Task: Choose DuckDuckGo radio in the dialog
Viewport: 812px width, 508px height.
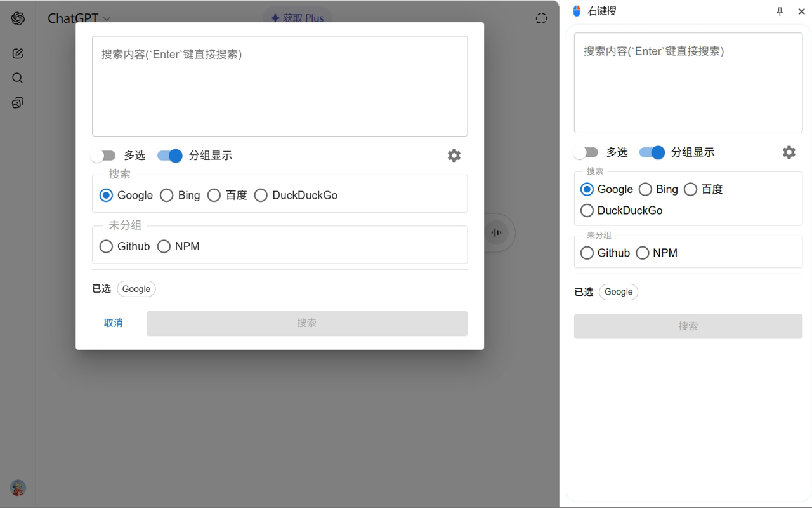Action: pos(261,196)
